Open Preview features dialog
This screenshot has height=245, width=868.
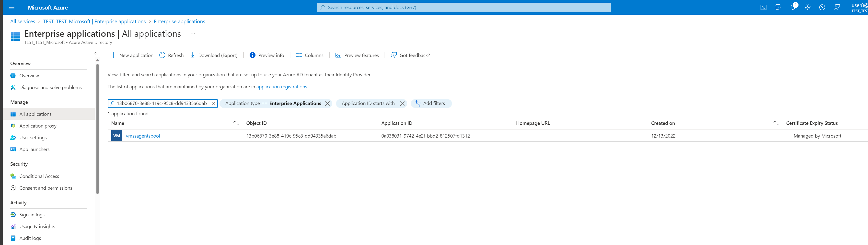(357, 55)
